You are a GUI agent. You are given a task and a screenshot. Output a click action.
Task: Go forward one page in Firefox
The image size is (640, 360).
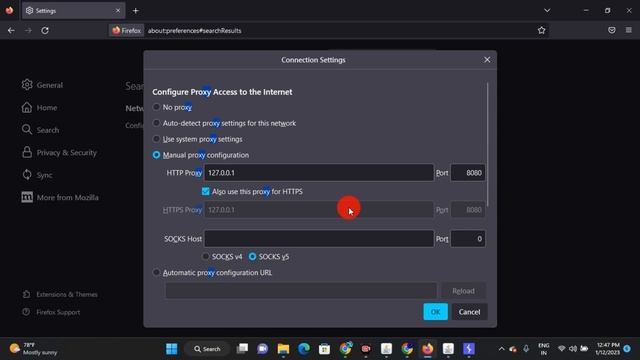[x=28, y=30]
